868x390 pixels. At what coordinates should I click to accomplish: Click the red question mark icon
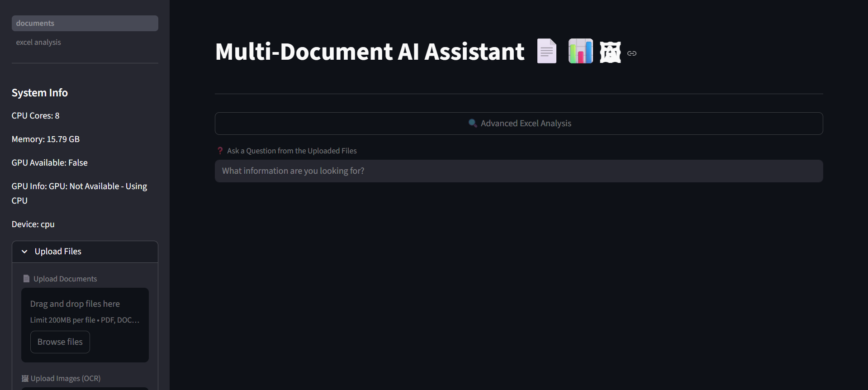click(220, 151)
